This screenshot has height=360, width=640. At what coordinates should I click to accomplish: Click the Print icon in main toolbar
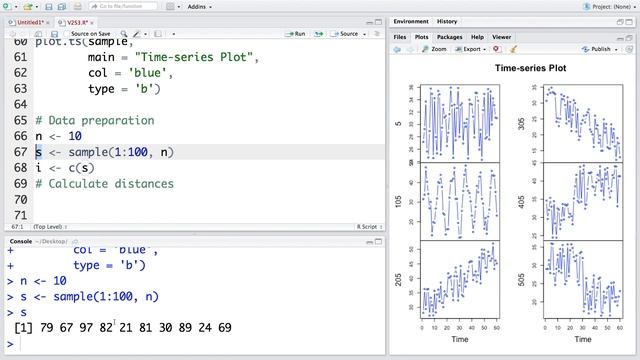click(x=78, y=7)
